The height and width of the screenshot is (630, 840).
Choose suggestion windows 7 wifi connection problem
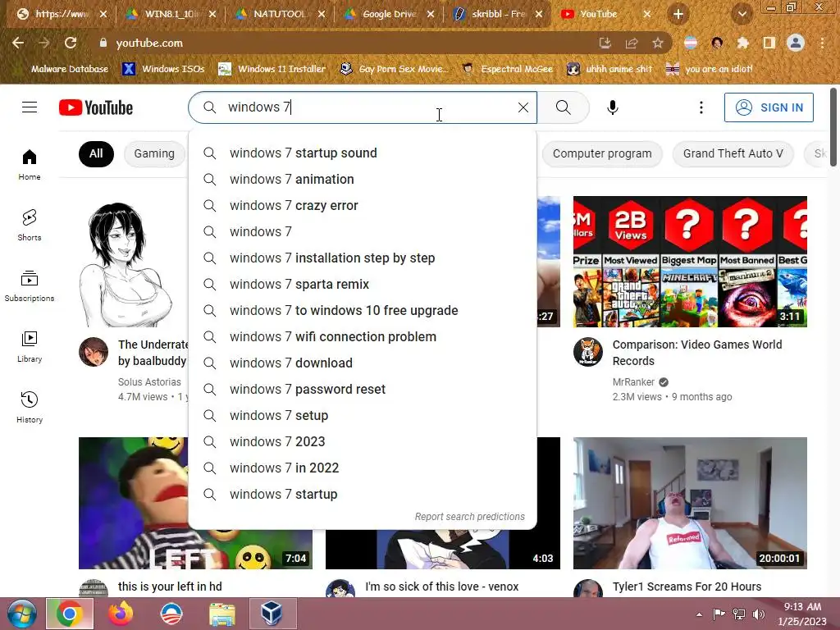(x=363, y=337)
